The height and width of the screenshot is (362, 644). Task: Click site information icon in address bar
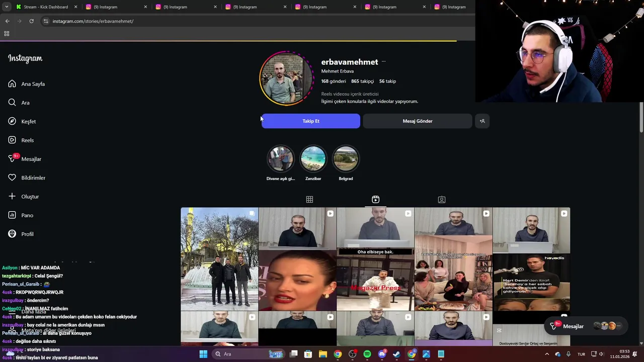[x=46, y=21]
